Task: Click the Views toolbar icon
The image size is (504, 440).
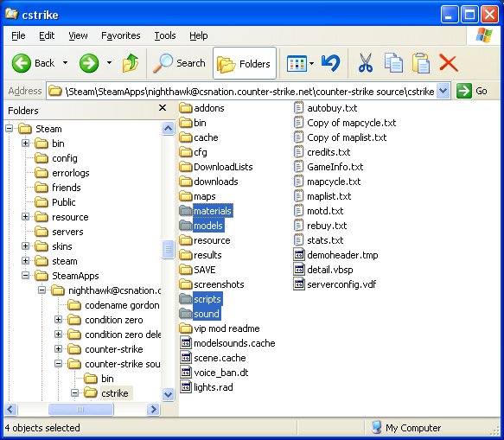Action: pos(297,63)
